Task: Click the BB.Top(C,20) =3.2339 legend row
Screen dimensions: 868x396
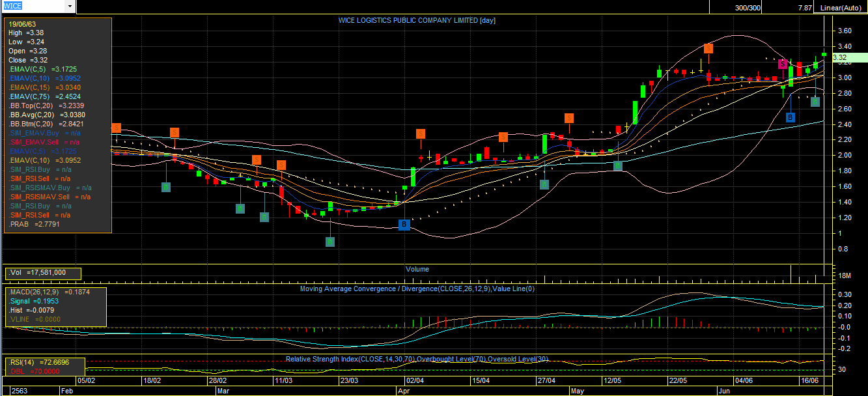Action: pos(46,106)
